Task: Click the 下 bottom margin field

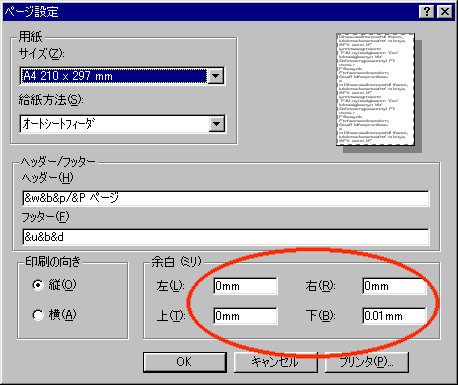Action: pyautogui.click(x=394, y=316)
